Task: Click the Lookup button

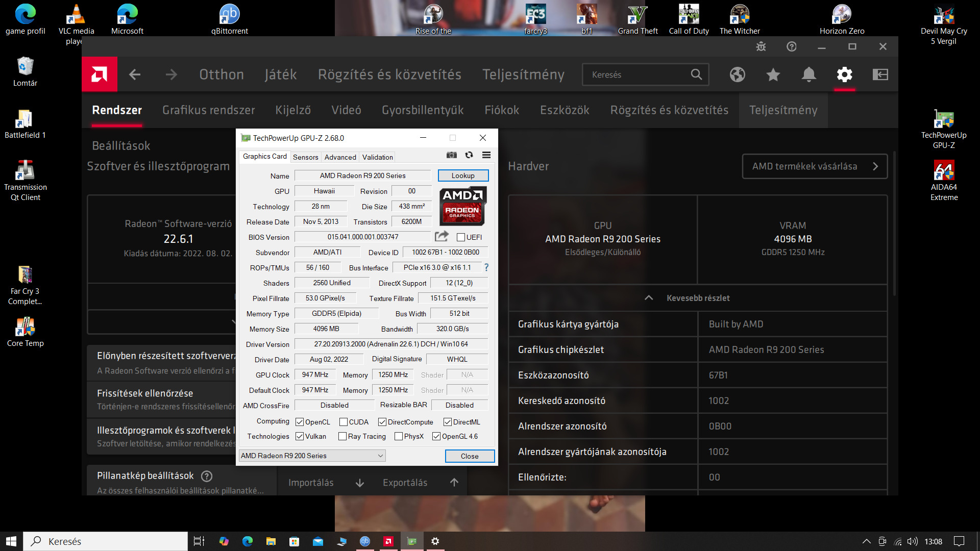Action: click(x=463, y=176)
